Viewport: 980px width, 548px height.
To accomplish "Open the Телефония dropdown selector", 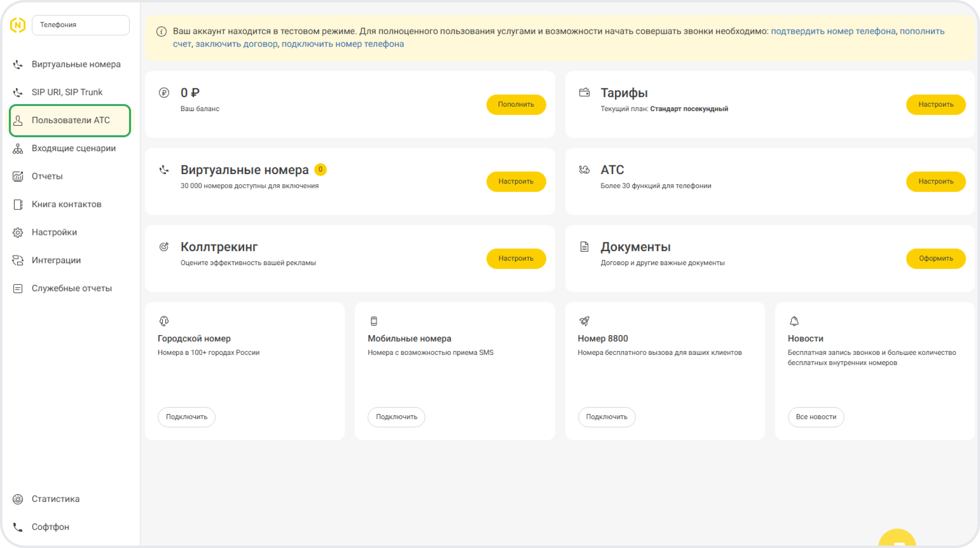I will click(x=80, y=25).
